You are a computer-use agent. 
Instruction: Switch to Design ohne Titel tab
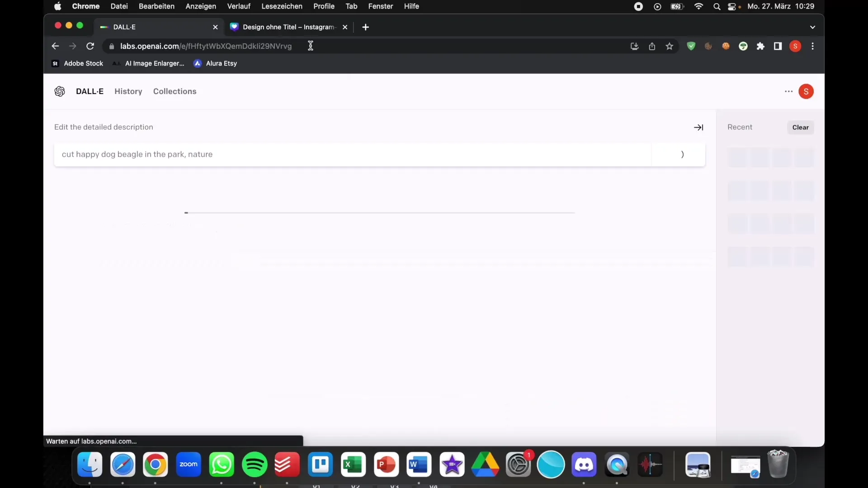[x=289, y=27]
